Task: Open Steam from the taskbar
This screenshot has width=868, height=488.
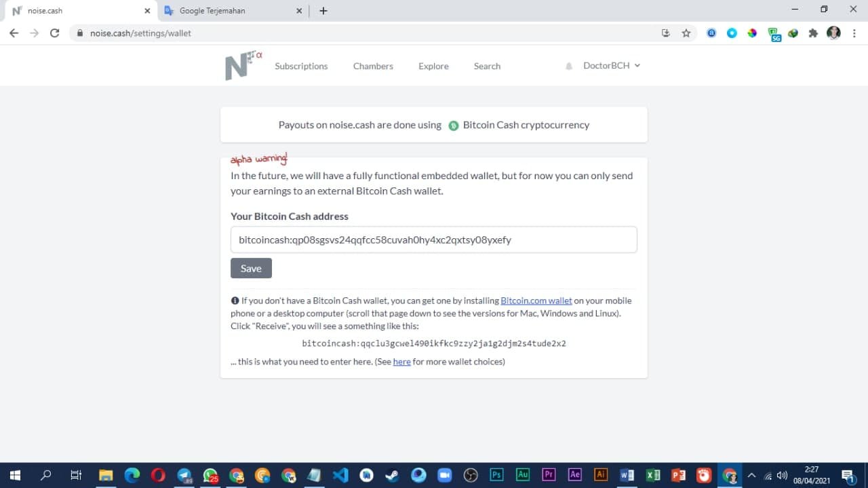Action: [x=393, y=475]
